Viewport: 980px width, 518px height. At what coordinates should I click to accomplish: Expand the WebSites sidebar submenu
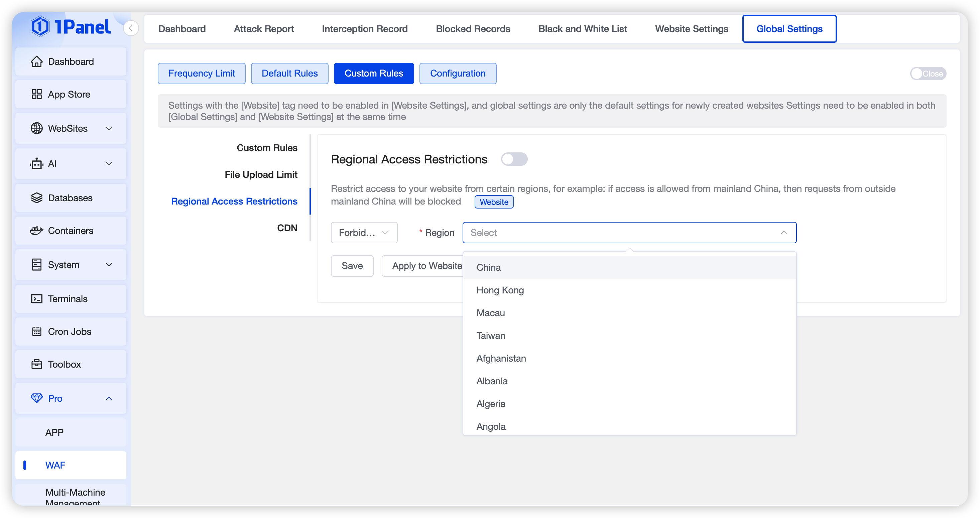109,129
